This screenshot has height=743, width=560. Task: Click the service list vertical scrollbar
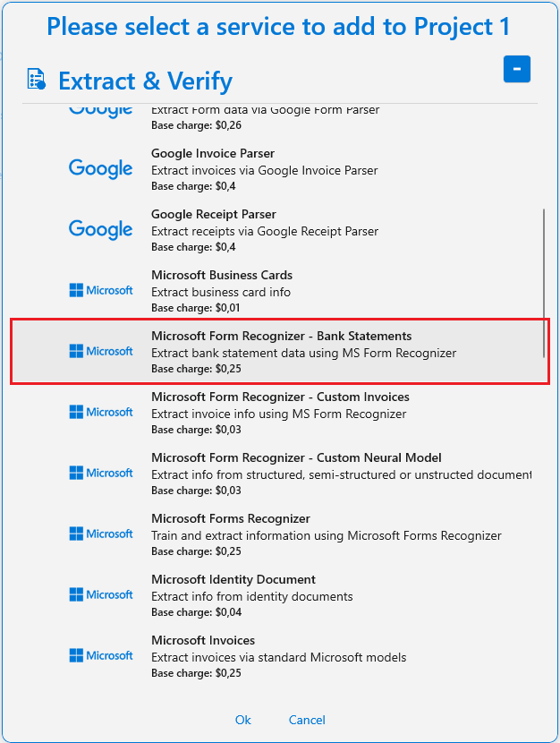pos(543,283)
